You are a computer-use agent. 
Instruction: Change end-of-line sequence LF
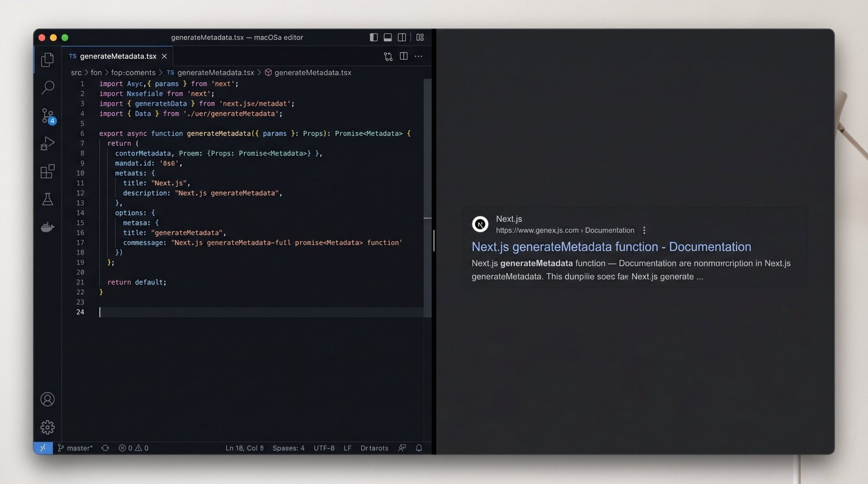[348, 448]
